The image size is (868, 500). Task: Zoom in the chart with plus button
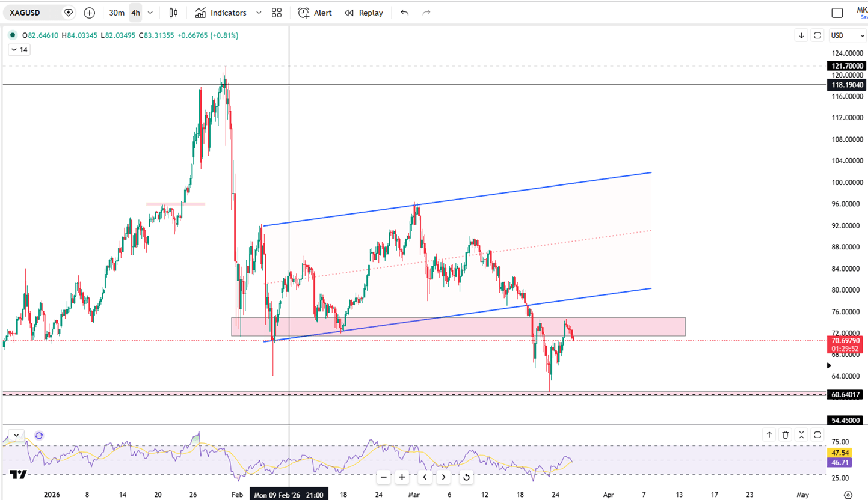(402, 477)
